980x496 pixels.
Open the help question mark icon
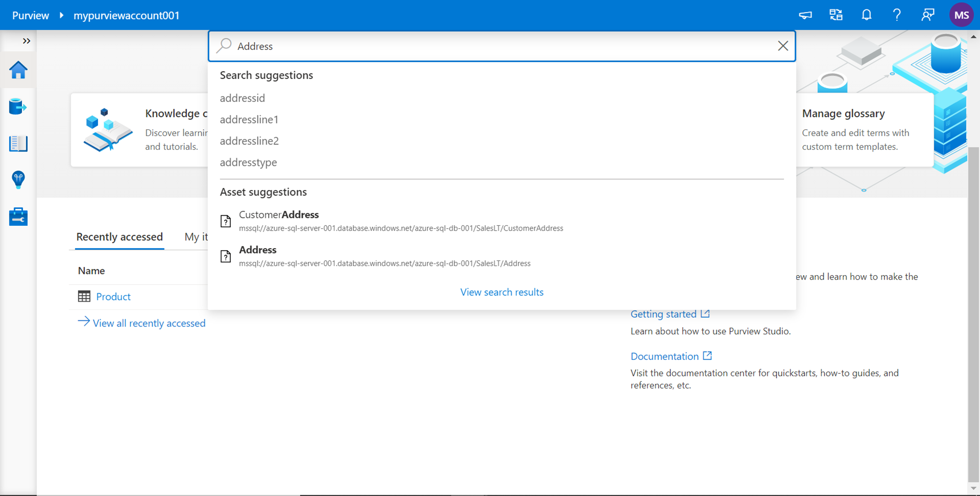897,15
